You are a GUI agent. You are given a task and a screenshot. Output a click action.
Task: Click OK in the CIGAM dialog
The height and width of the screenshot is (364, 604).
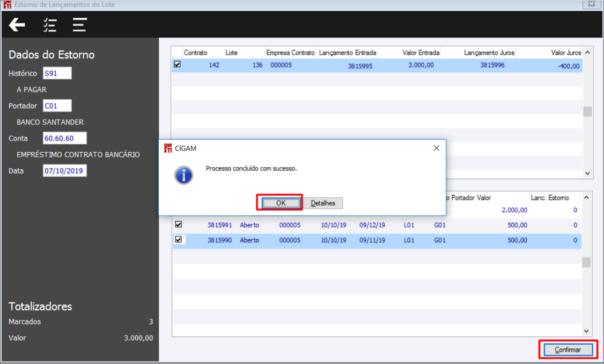pos(281,203)
